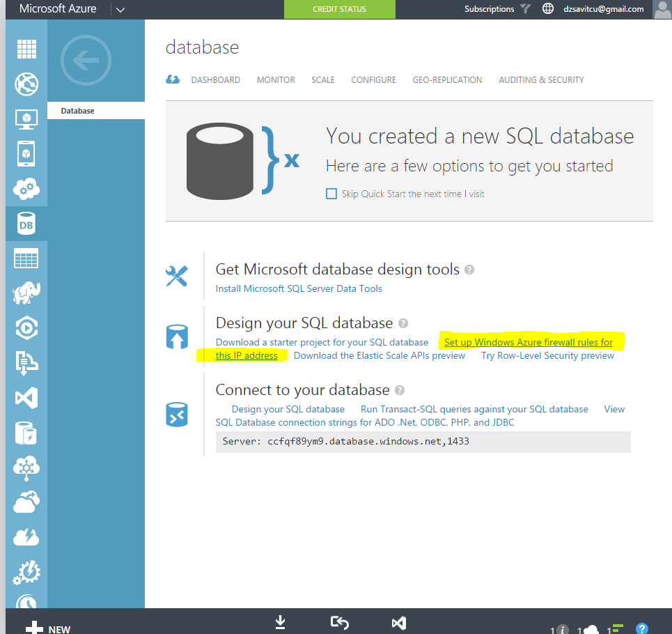Open the Automation gear-lightning icon
Screen dimensions: 672x634
26,572
